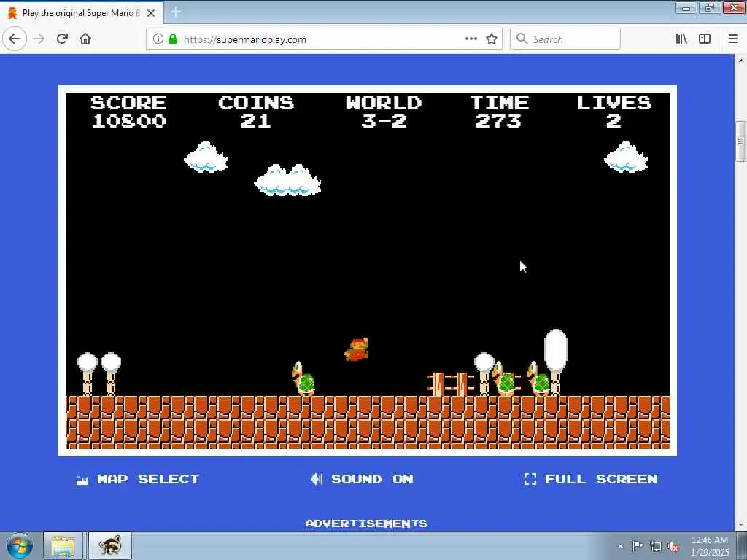Switch game to FULL SCREEN
Viewport: 747px width, 560px height.
pos(591,479)
